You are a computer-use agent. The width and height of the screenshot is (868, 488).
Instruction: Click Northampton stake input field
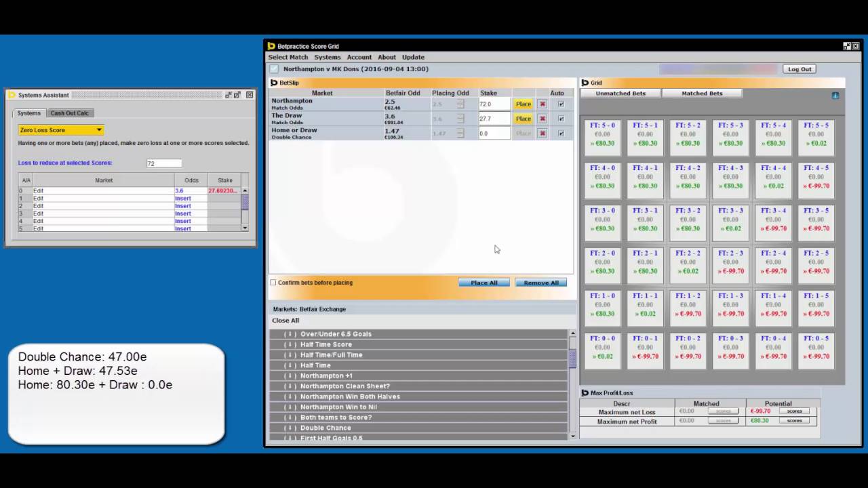tap(494, 104)
